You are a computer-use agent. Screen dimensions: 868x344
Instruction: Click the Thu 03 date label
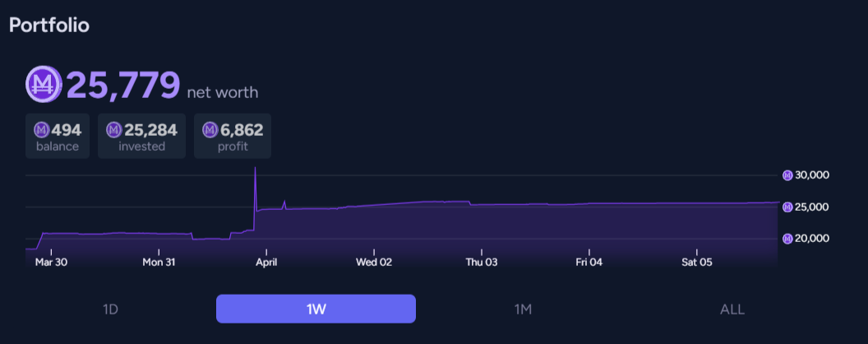point(482,263)
